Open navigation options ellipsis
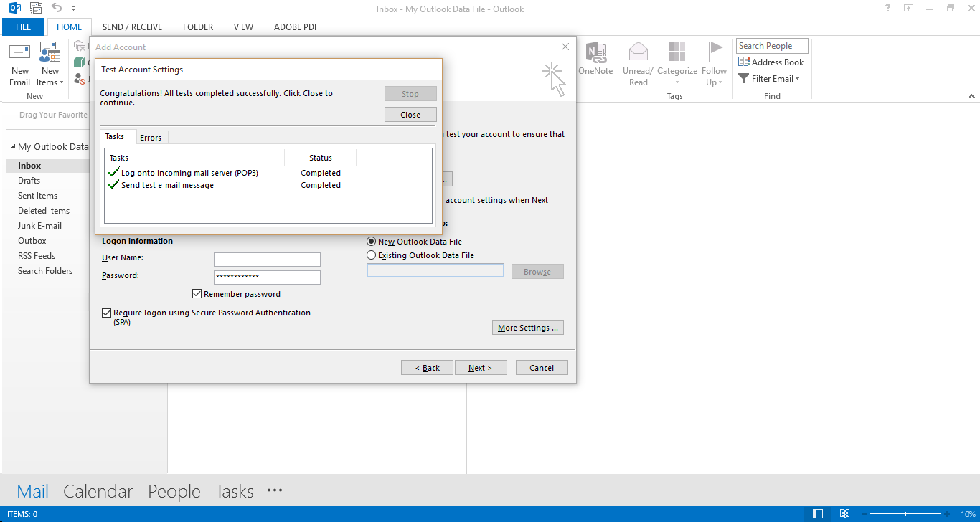Screen dimensions: 980x522 point(275,490)
